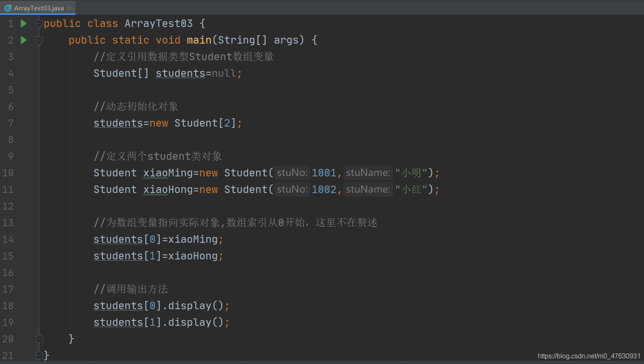Click the 'static' keyword on line 2

click(131, 40)
